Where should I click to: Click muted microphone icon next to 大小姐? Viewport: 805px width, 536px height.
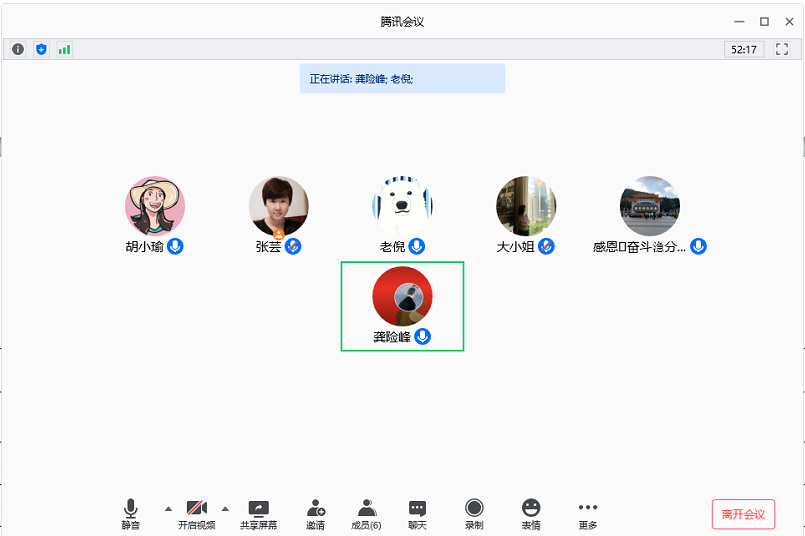[x=546, y=246]
